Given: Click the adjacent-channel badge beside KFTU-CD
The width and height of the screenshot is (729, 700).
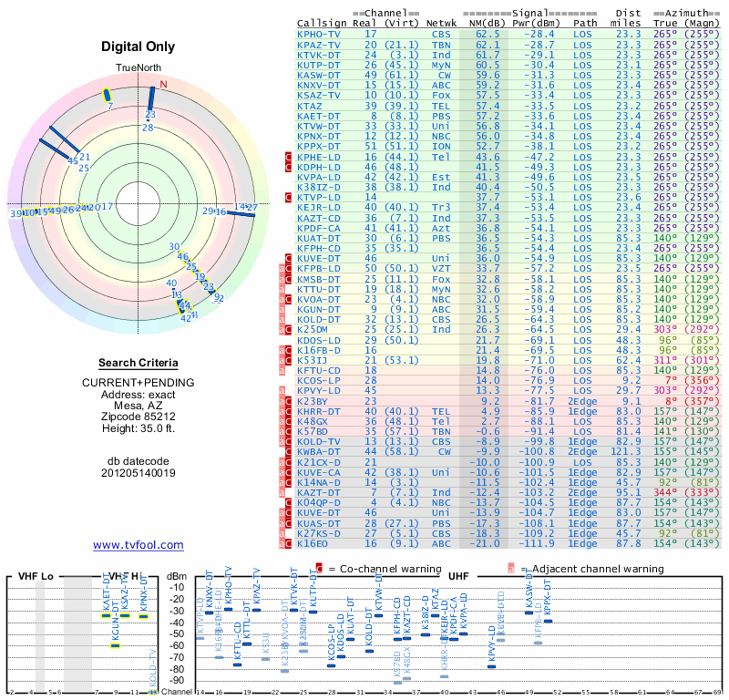Looking at the screenshot, I should [282, 371].
